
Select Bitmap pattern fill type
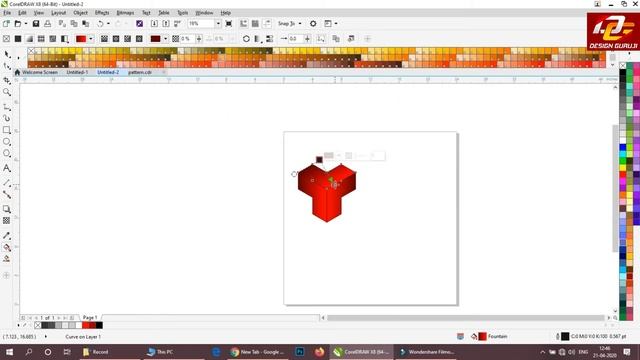click(x=53, y=39)
